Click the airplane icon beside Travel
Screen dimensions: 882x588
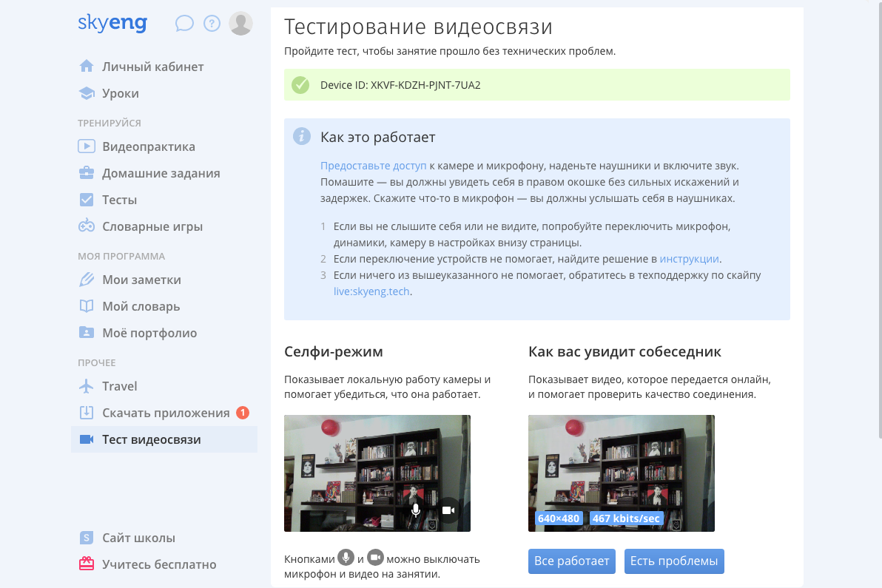click(85, 385)
